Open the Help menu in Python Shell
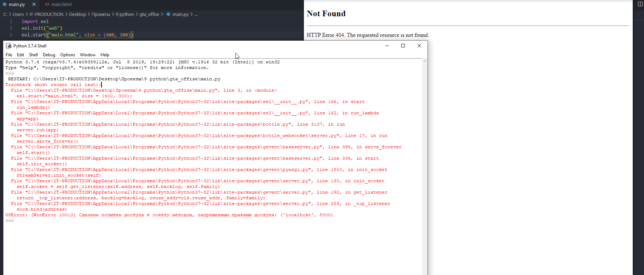This screenshot has height=275, width=644. click(x=105, y=55)
